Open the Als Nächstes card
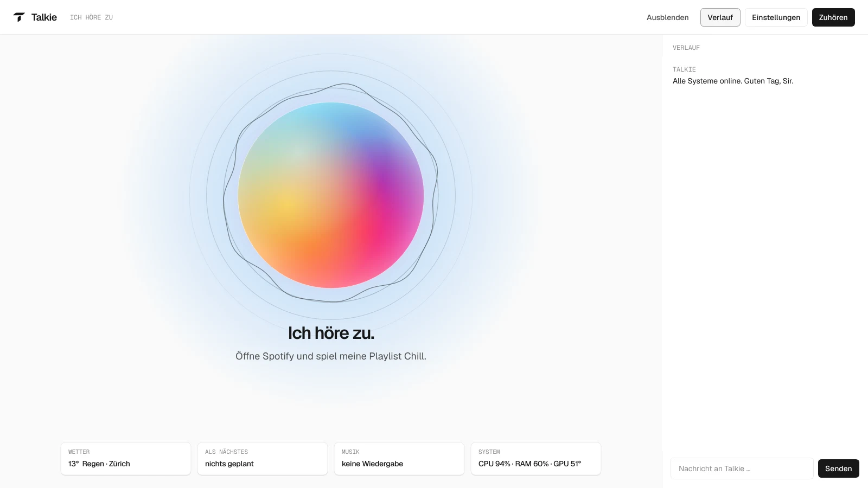 coord(263,459)
